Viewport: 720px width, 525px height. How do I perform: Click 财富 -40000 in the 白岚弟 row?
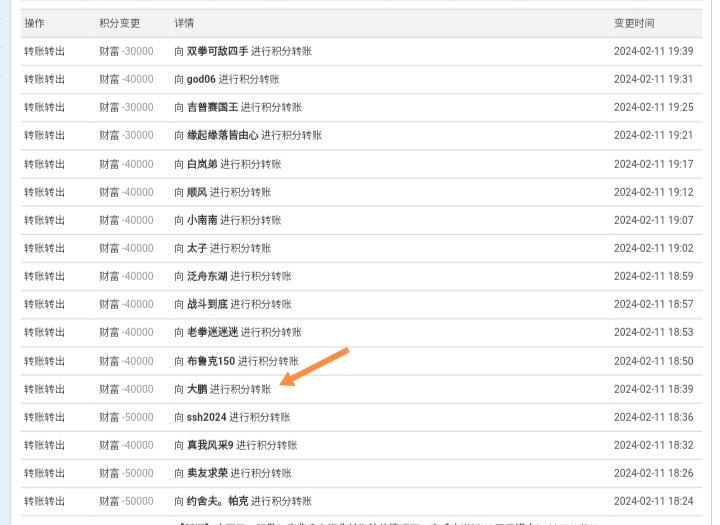click(x=126, y=164)
